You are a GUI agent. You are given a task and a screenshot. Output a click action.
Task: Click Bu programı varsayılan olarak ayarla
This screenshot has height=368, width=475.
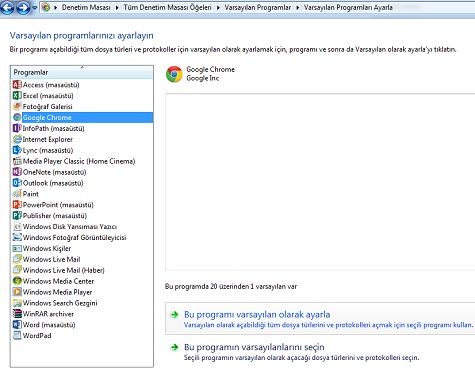pyautogui.click(x=257, y=314)
